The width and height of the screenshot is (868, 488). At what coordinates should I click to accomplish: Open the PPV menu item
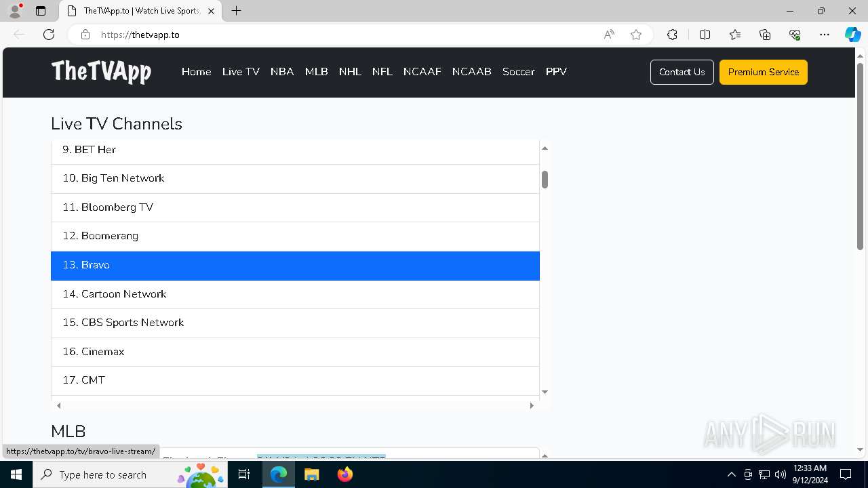(556, 72)
